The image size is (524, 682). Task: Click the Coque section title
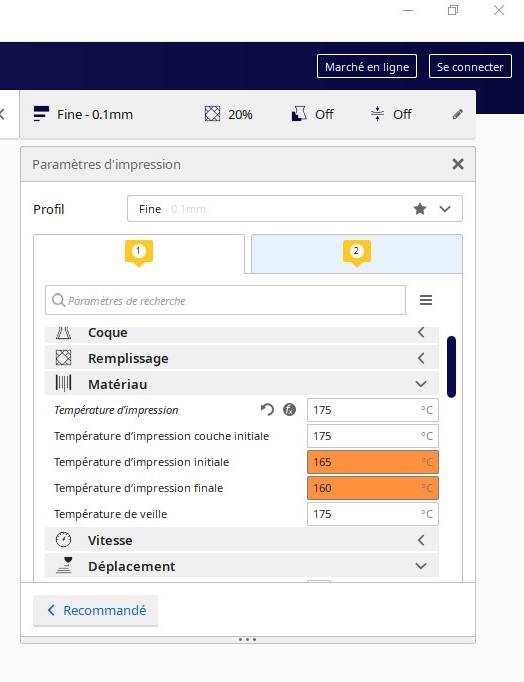(108, 333)
